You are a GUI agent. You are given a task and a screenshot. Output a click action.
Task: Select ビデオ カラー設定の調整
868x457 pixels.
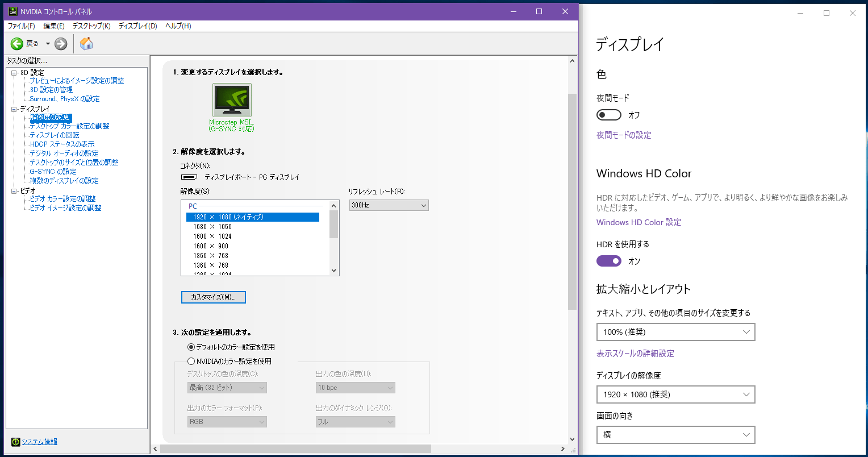pos(62,199)
